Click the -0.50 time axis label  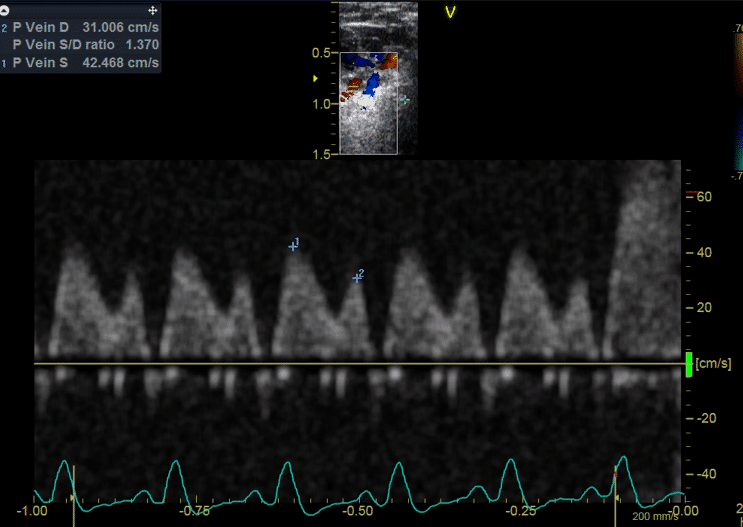357,511
